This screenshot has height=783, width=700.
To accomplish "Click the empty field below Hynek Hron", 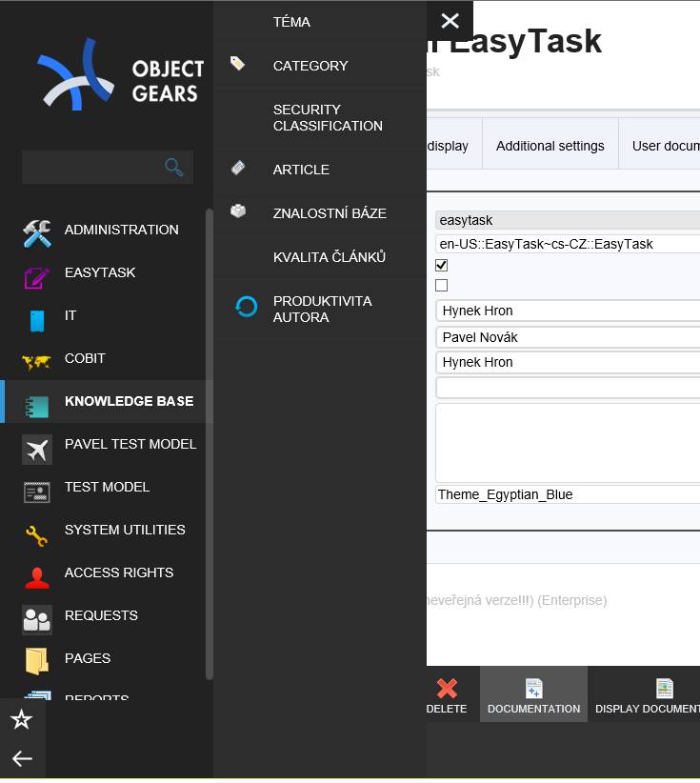I will pyautogui.click(x=568, y=388).
